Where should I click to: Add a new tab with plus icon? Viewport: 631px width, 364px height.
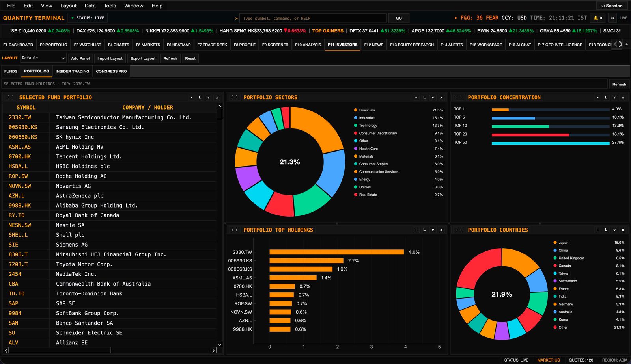(627, 44)
